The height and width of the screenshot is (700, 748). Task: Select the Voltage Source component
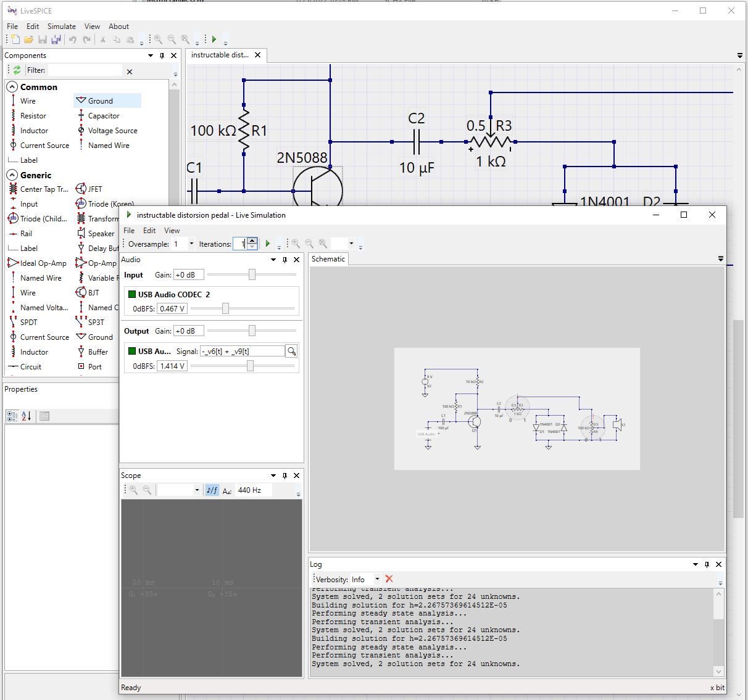112,130
